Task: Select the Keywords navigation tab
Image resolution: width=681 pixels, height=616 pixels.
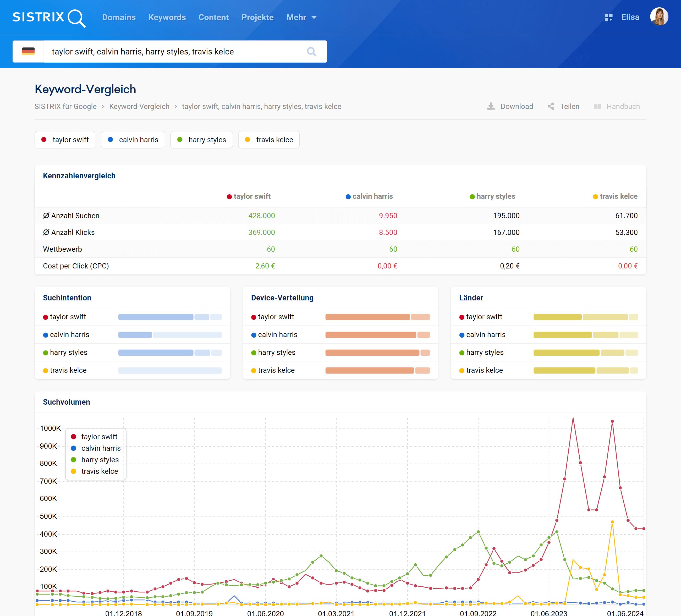Action: (167, 16)
